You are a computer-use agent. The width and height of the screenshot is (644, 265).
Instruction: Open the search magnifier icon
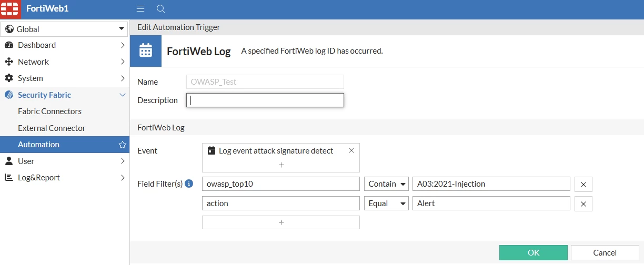coord(161,9)
